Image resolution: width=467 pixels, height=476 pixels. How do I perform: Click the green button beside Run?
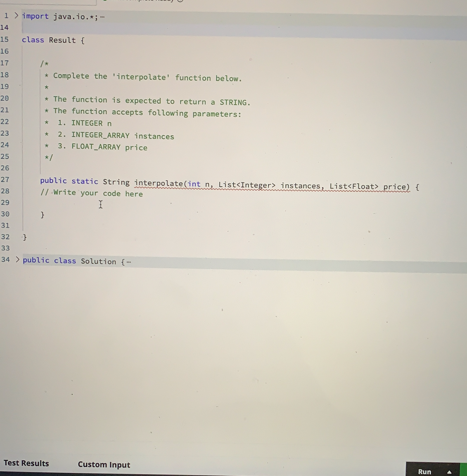(x=463, y=470)
